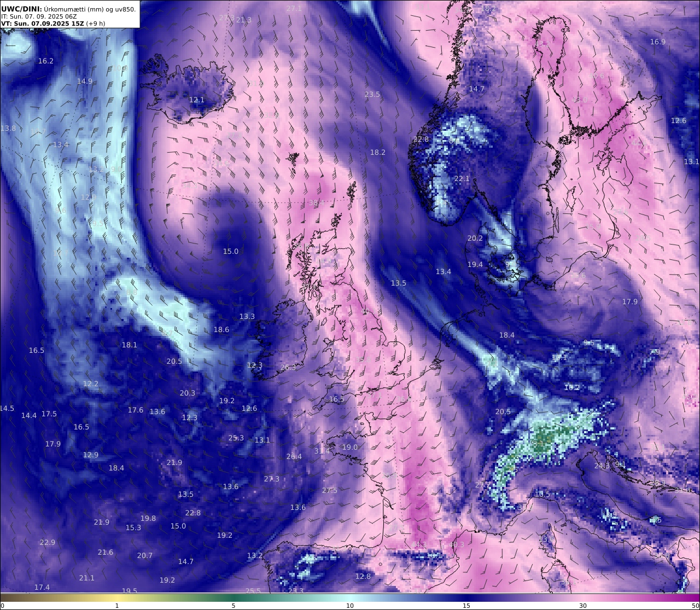
Task: Click the value 20.3 on the map
Action: click(188, 393)
